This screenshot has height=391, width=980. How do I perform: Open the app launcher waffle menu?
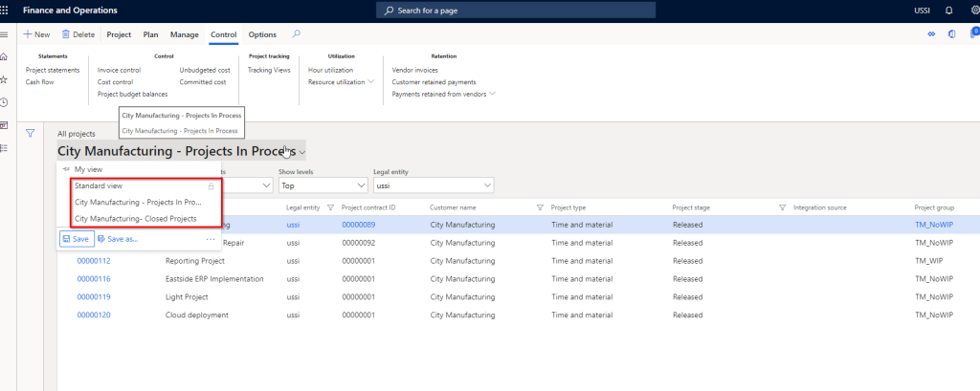pos(8,10)
